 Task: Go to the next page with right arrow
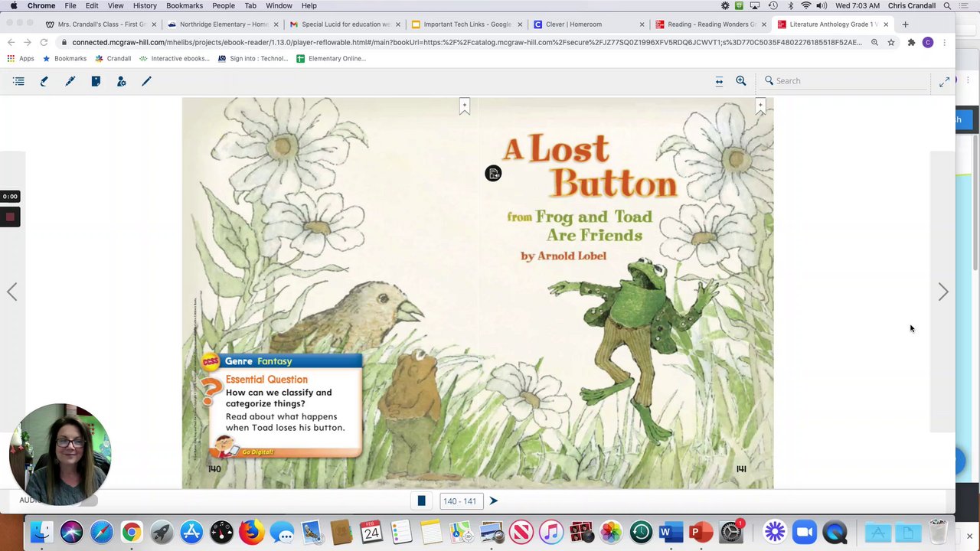point(943,292)
